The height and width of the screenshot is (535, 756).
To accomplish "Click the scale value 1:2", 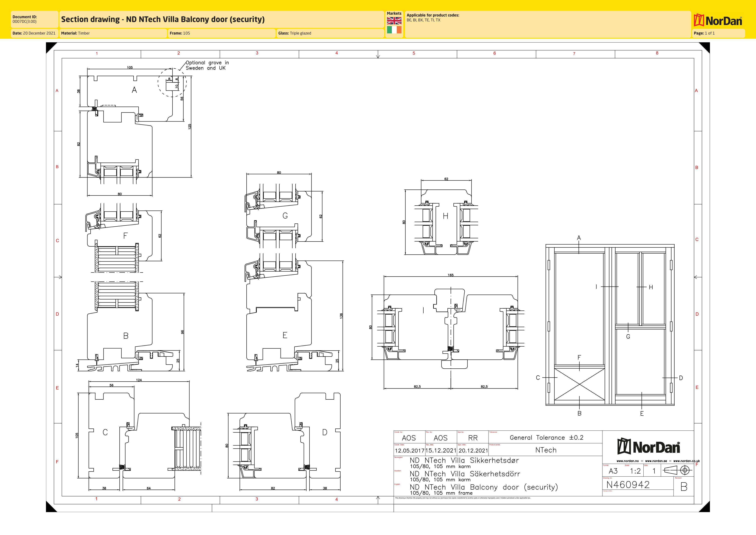I will 635,471.
